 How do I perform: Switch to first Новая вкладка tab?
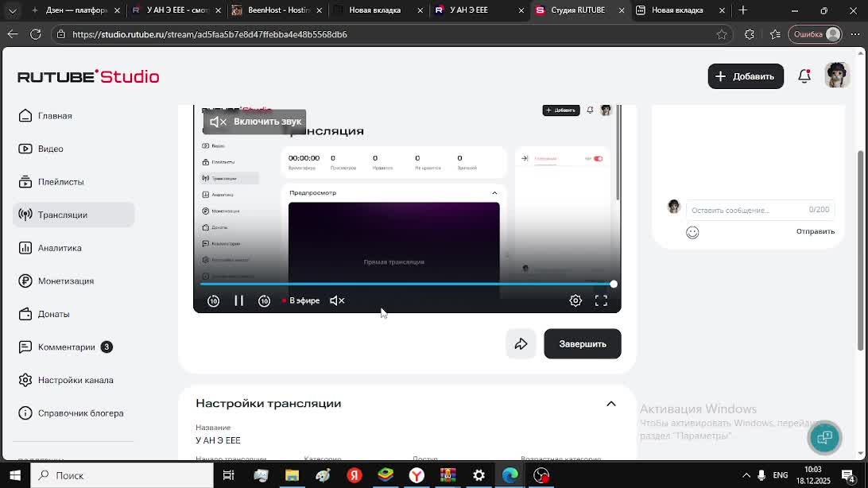click(378, 10)
